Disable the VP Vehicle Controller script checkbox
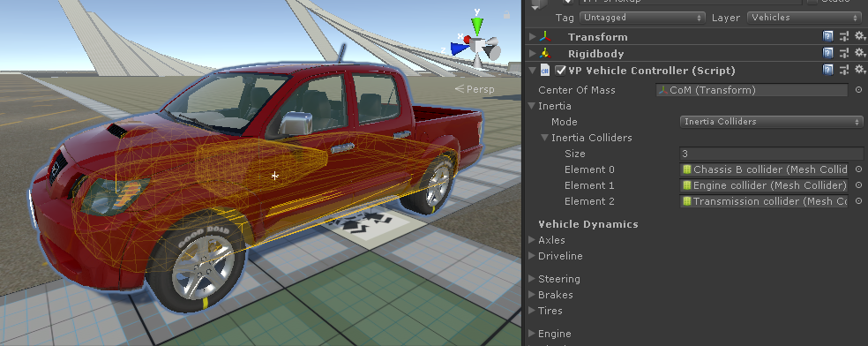 [561, 71]
